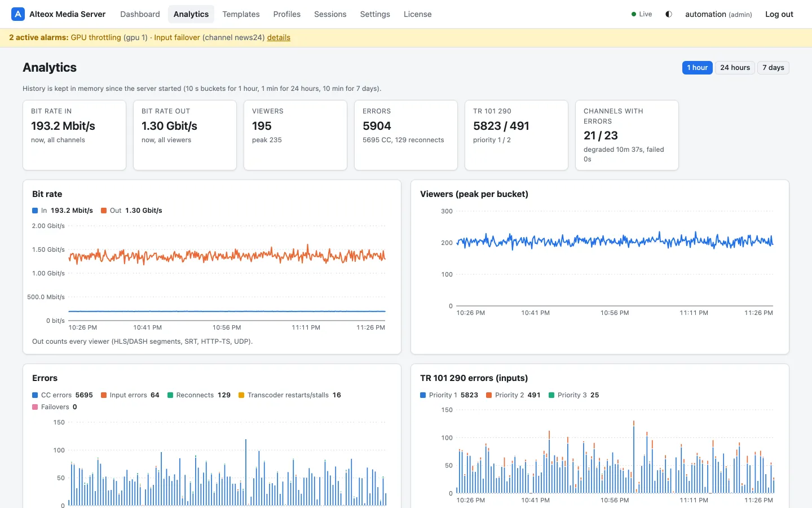Toggle the Priority 1 legend entry

449,395
